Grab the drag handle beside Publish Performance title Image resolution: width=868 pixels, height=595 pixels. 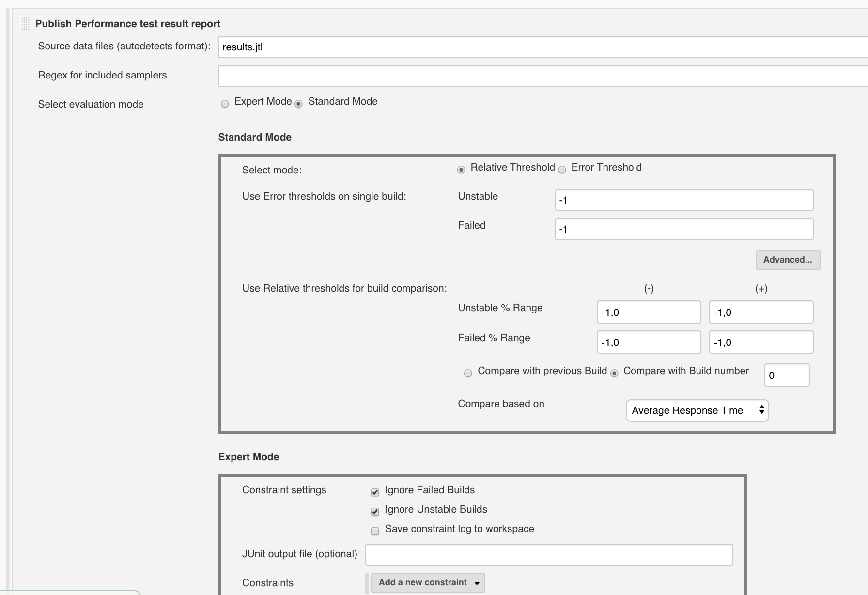25,24
